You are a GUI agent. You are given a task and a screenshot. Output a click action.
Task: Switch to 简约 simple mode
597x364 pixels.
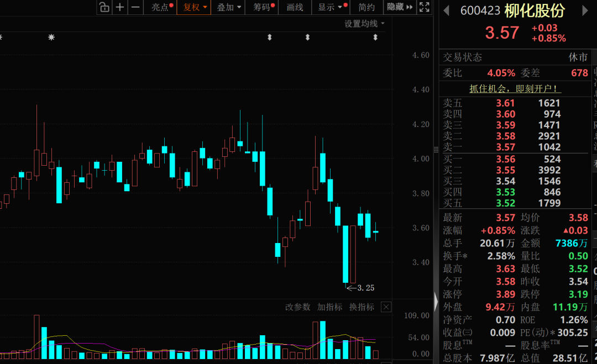tap(366, 7)
